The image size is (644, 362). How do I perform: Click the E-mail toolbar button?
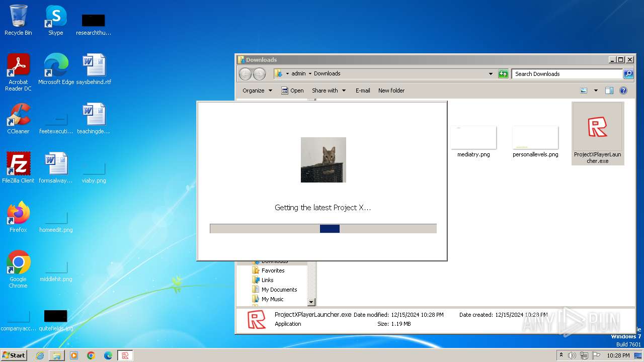click(x=363, y=90)
